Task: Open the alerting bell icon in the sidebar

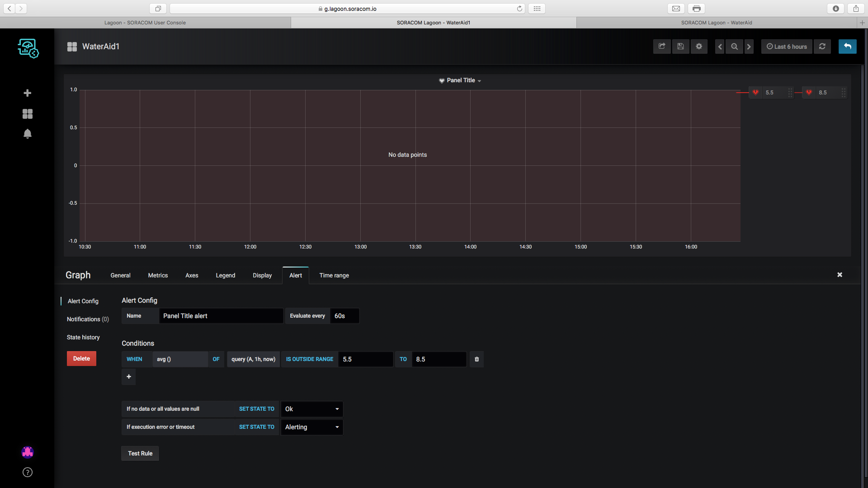Action: tap(28, 134)
